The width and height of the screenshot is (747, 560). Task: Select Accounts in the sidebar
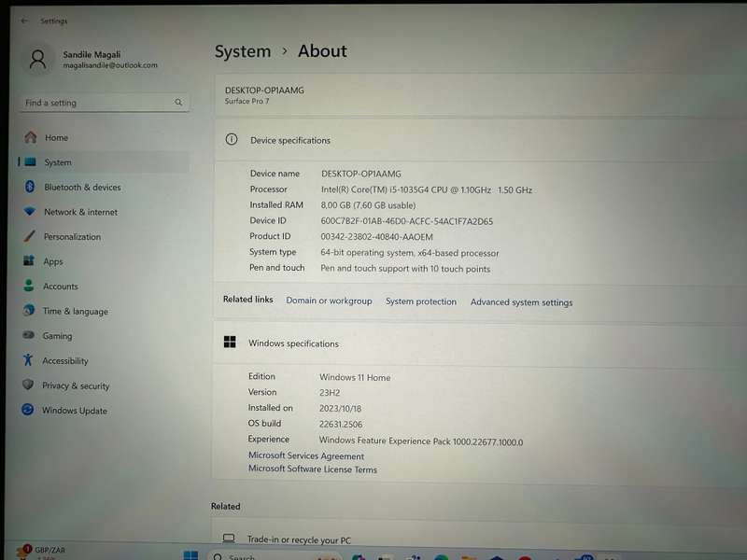click(104, 287)
